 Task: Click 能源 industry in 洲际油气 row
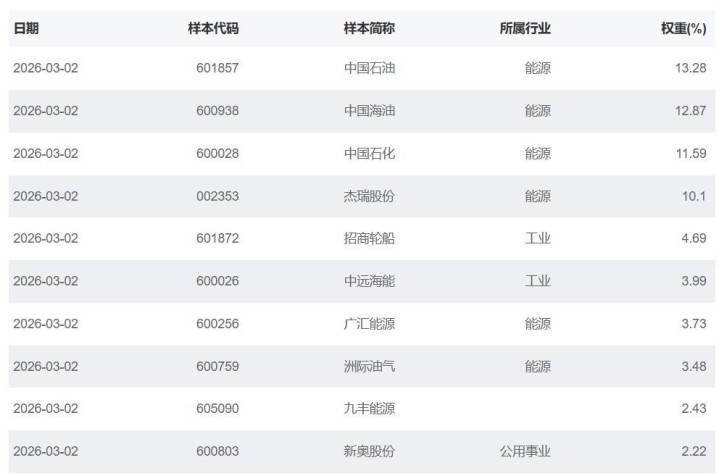[x=538, y=366]
